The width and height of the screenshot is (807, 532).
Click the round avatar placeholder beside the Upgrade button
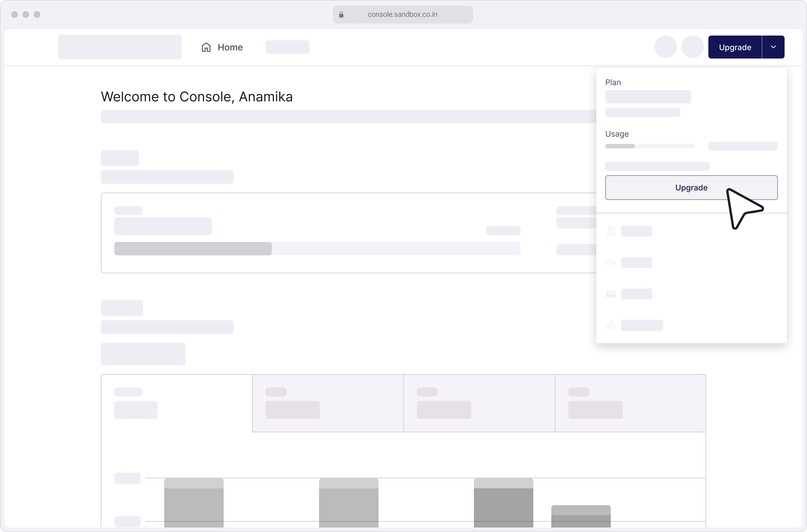(693, 47)
